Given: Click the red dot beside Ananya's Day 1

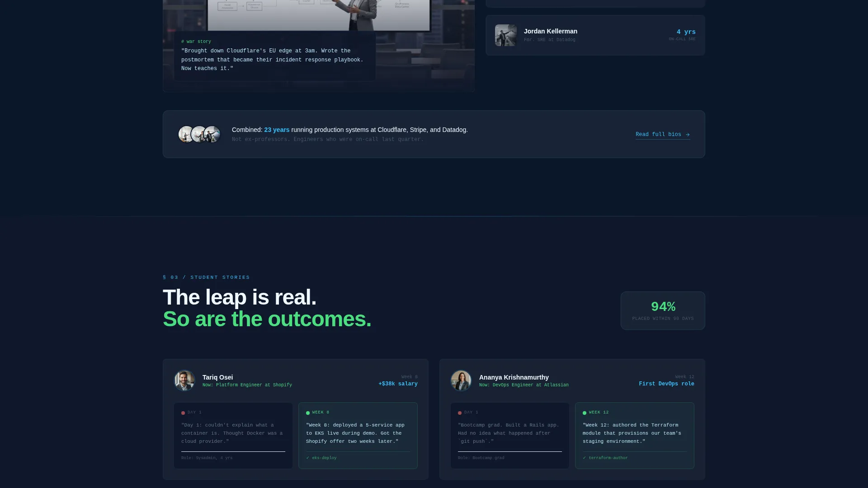Looking at the screenshot, I should tap(460, 413).
